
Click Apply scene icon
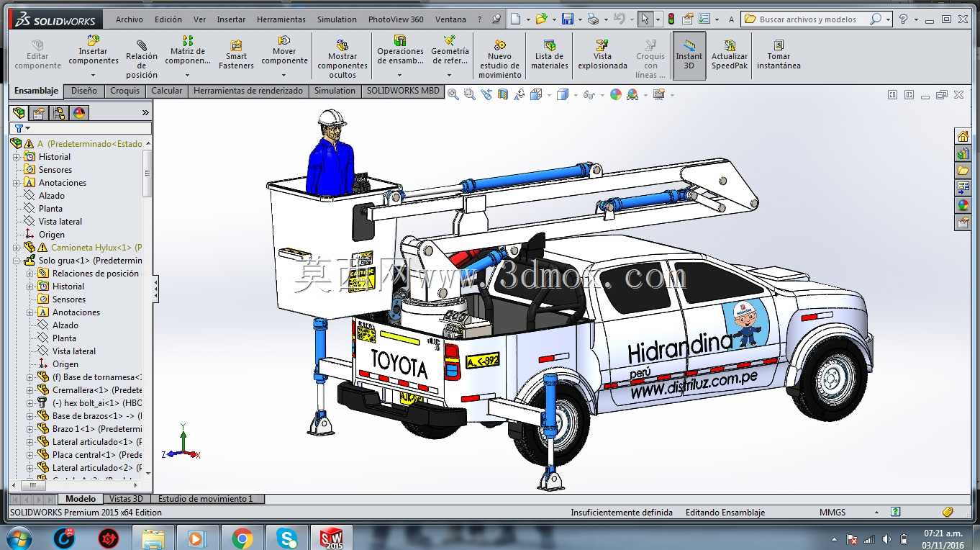pyautogui.click(x=632, y=94)
